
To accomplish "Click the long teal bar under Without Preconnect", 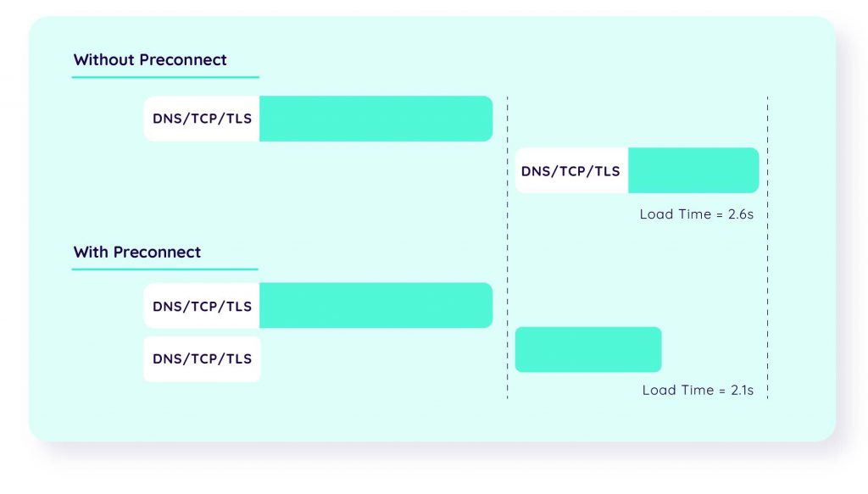I will (376, 119).
